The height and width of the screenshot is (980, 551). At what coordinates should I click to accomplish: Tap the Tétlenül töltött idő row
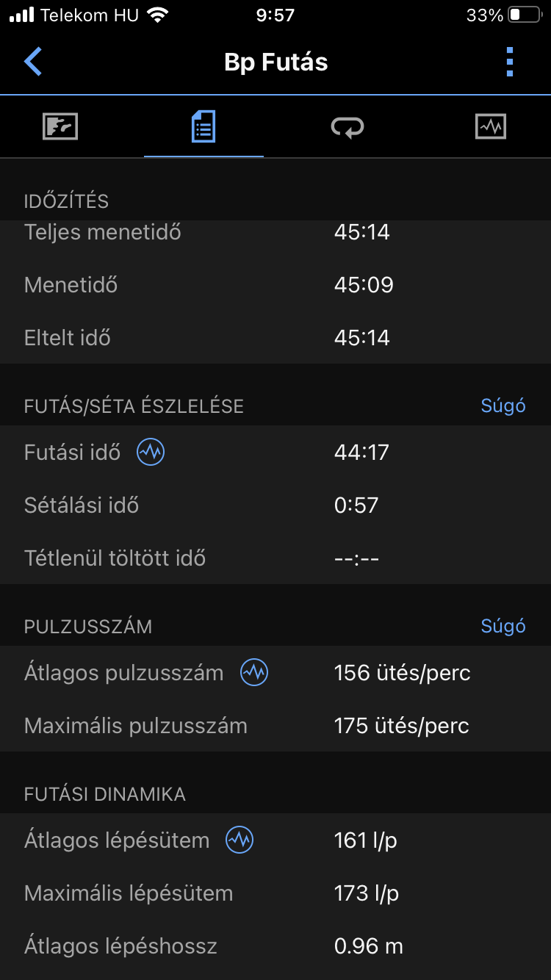coord(275,558)
